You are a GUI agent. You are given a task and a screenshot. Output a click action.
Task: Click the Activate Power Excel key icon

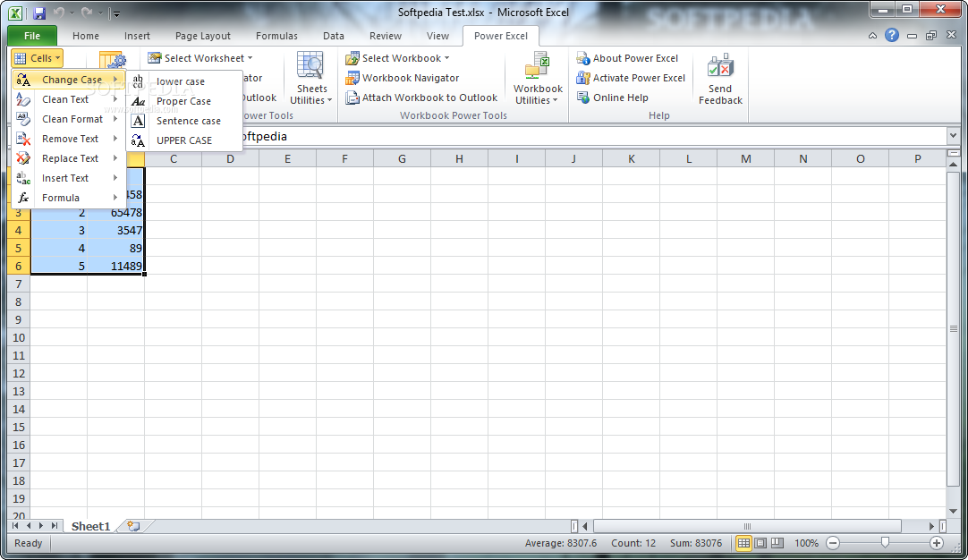point(582,78)
